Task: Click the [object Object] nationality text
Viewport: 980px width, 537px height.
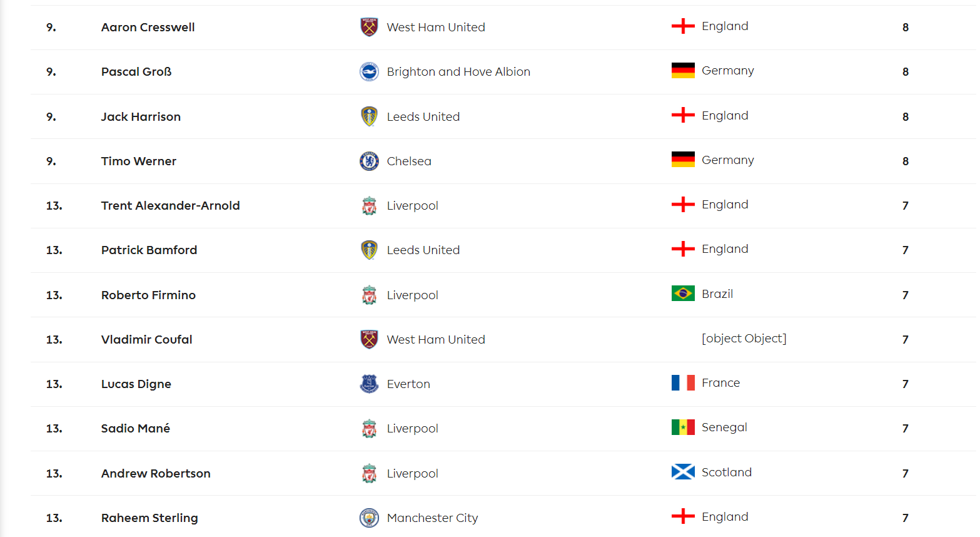Action: [744, 338]
